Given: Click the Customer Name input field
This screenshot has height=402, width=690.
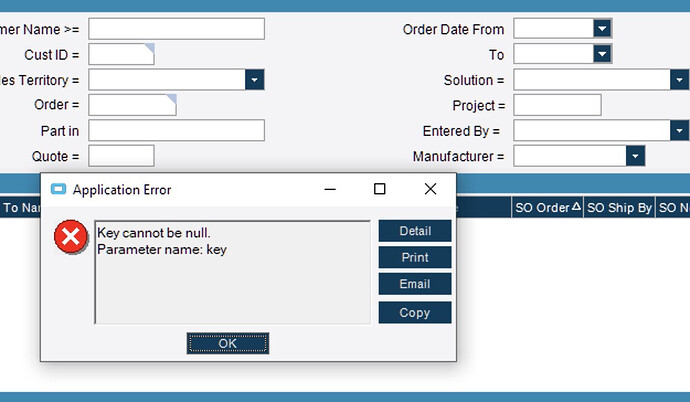Looking at the screenshot, I should point(176,29).
